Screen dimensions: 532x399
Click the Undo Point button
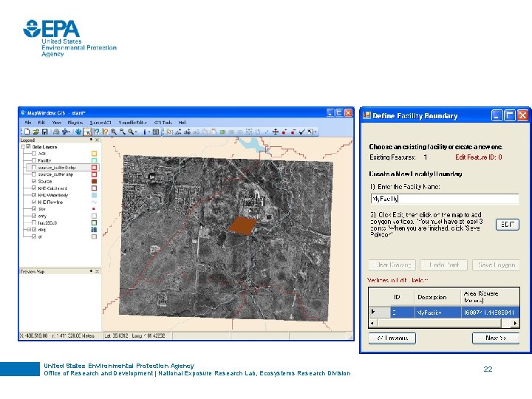[443, 265]
